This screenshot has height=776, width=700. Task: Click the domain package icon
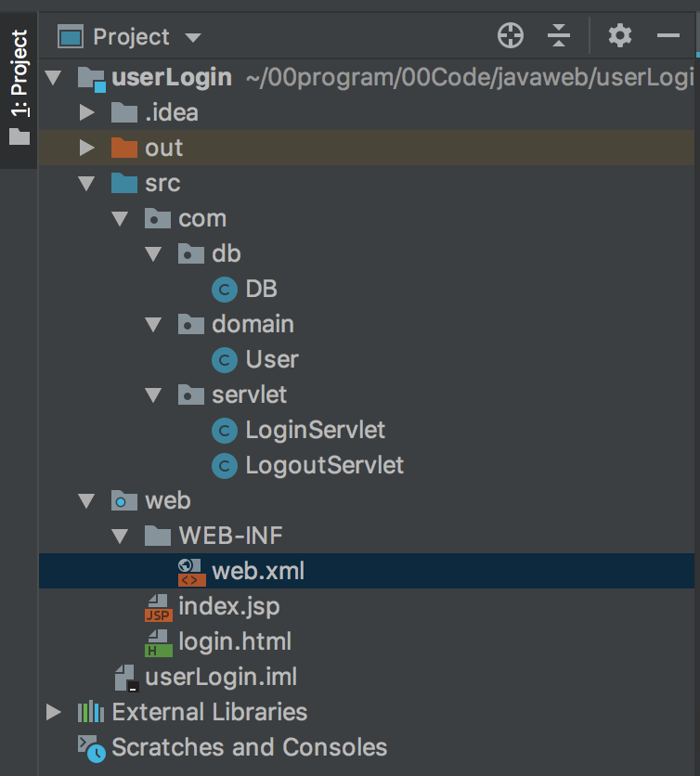(191, 324)
